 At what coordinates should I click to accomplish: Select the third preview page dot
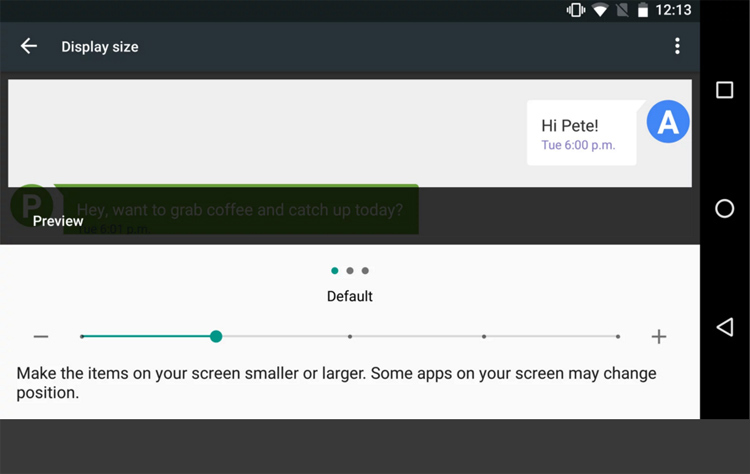365,270
